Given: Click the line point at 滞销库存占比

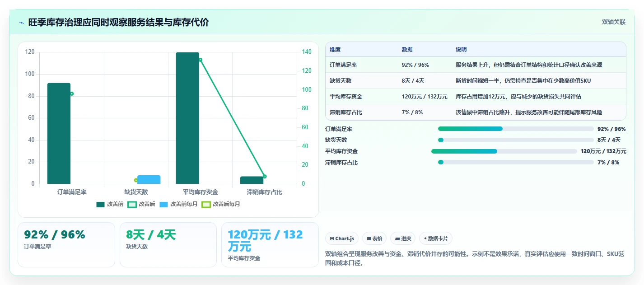Looking at the screenshot, I should coord(265,176).
